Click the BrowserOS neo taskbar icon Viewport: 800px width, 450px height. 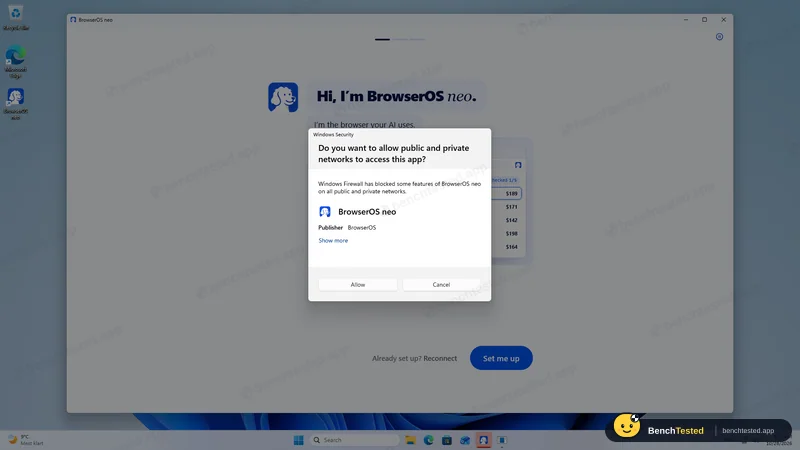click(x=483, y=440)
